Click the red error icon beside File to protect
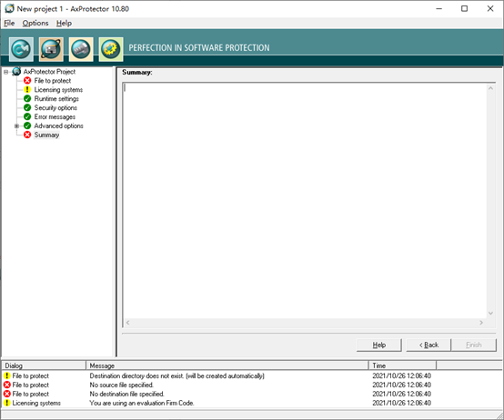504x420 pixels. [27, 80]
